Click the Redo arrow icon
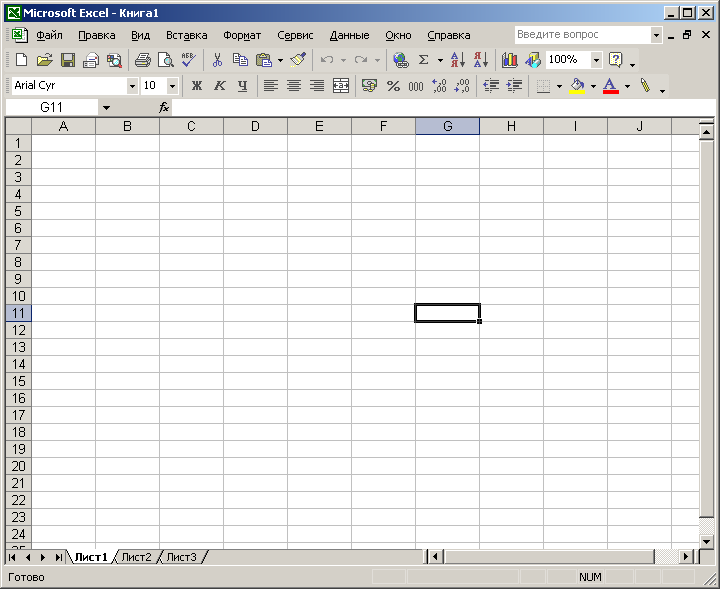The height and width of the screenshot is (589, 720). coord(360,60)
